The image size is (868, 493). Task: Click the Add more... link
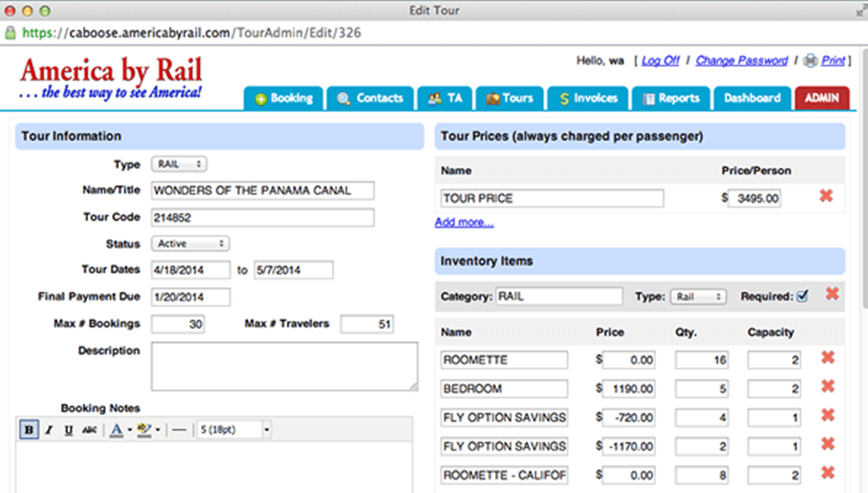click(x=464, y=222)
